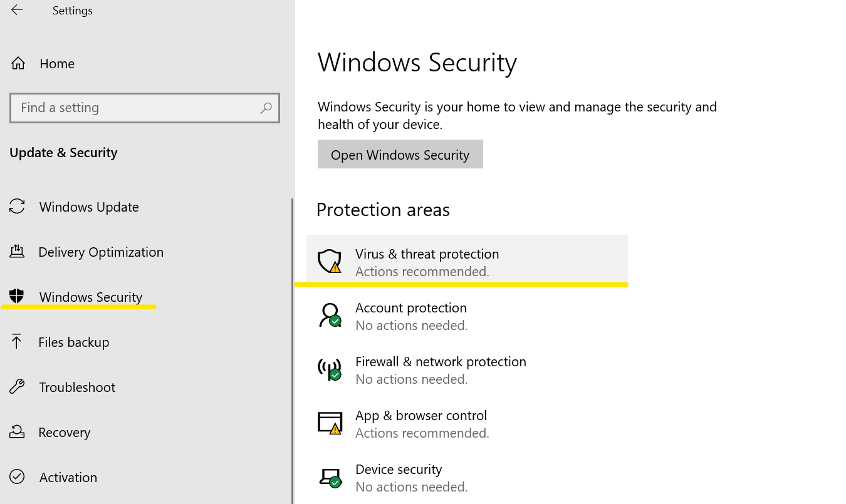
Task: Click the Activation checkmark circle icon
Action: click(17, 477)
